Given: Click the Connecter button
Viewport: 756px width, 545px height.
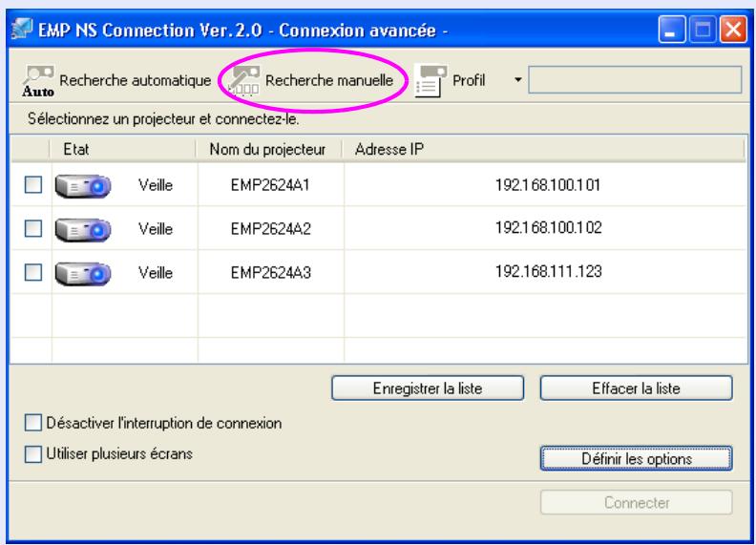Looking at the screenshot, I should tap(636, 503).
